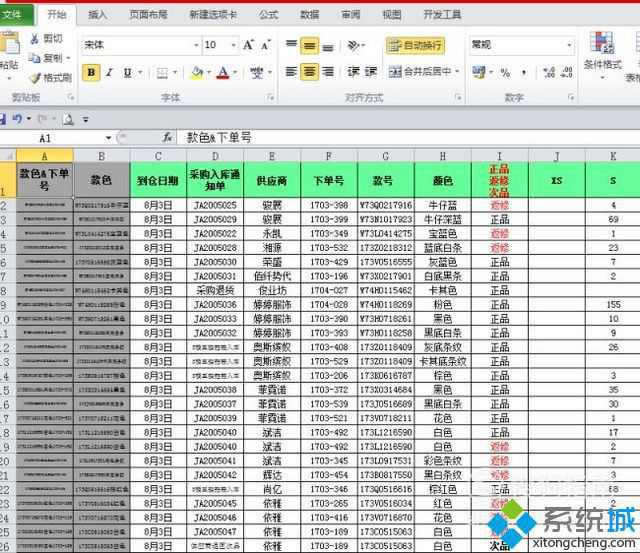Select cell containing JA2005025
This screenshot has height=553, width=640.
[x=215, y=205]
